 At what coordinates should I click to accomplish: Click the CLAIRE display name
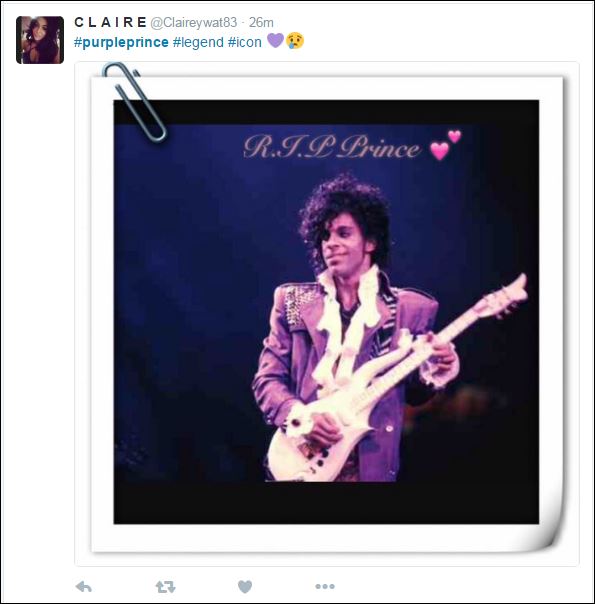pos(110,22)
